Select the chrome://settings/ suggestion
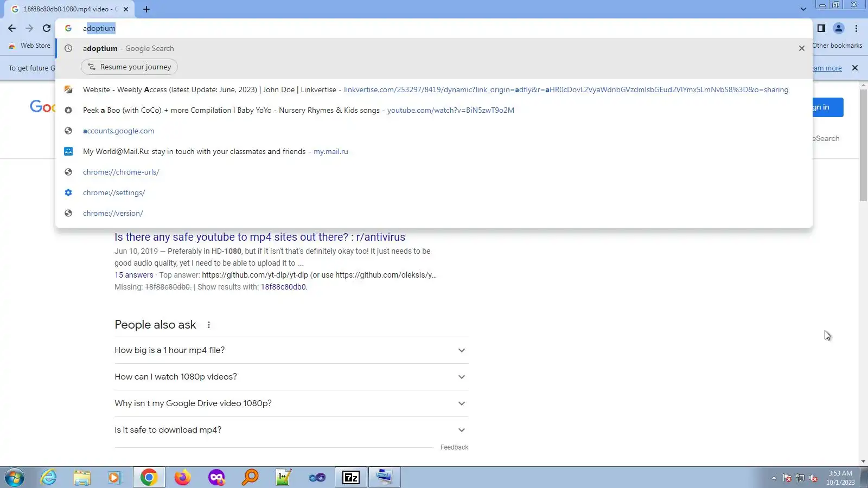868x488 pixels. point(434,192)
